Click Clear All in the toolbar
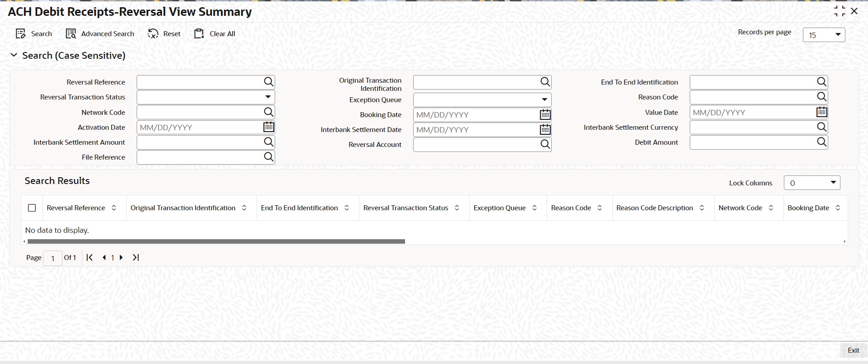The width and height of the screenshot is (868, 364). point(215,34)
